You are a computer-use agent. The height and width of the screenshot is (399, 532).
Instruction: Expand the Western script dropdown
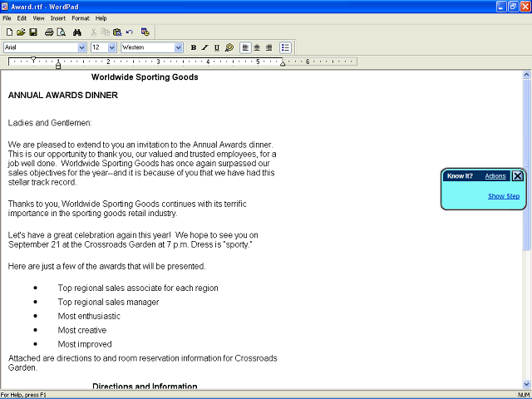click(x=179, y=47)
